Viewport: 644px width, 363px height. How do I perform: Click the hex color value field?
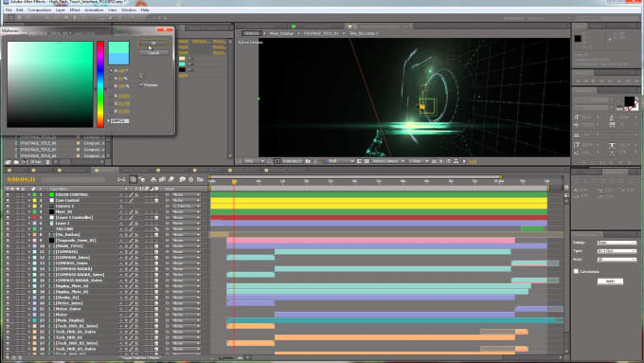click(x=119, y=121)
